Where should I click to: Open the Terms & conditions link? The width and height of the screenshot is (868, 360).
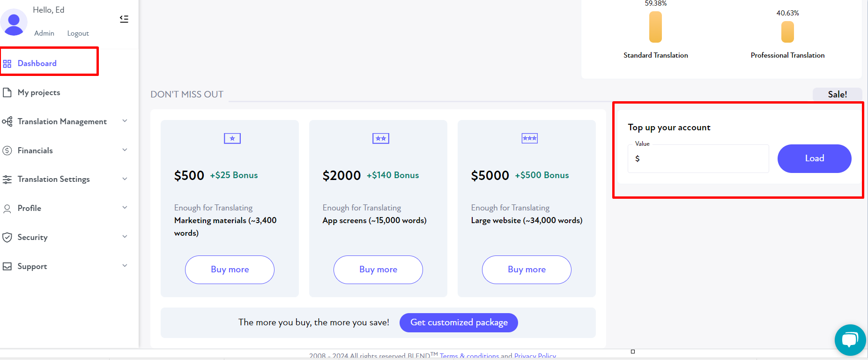coord(469,356)
